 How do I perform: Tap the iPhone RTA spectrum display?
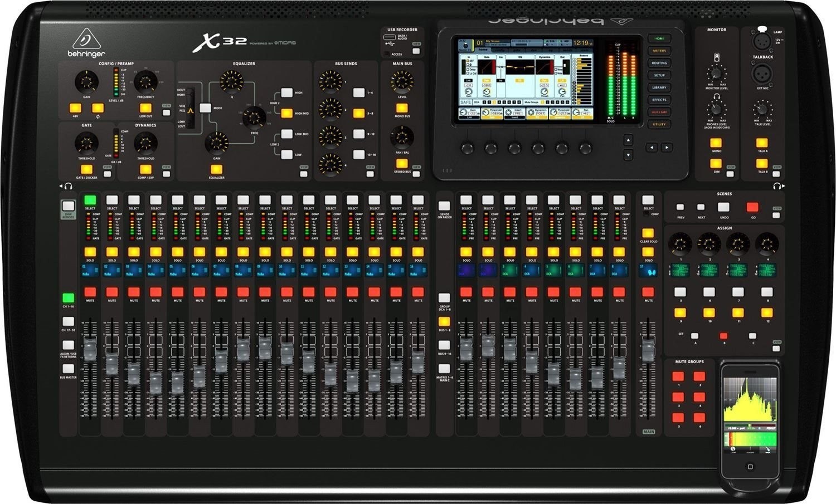click(750, 398)
